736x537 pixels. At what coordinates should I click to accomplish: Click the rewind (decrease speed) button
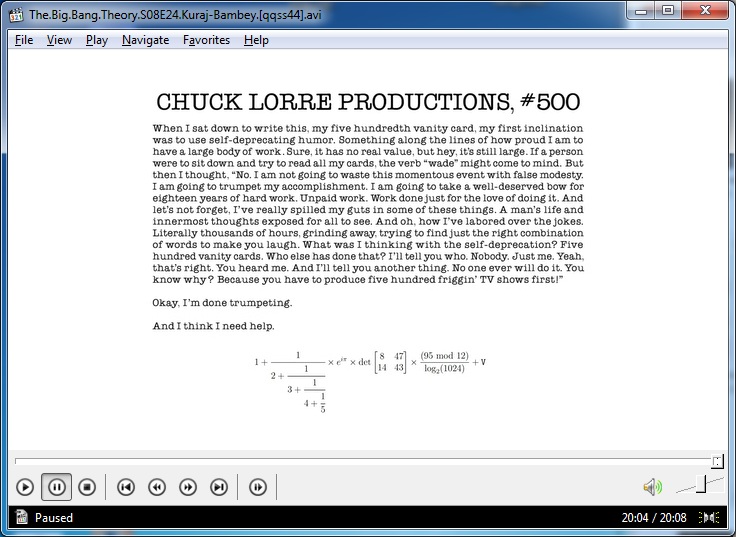point(157,487)
